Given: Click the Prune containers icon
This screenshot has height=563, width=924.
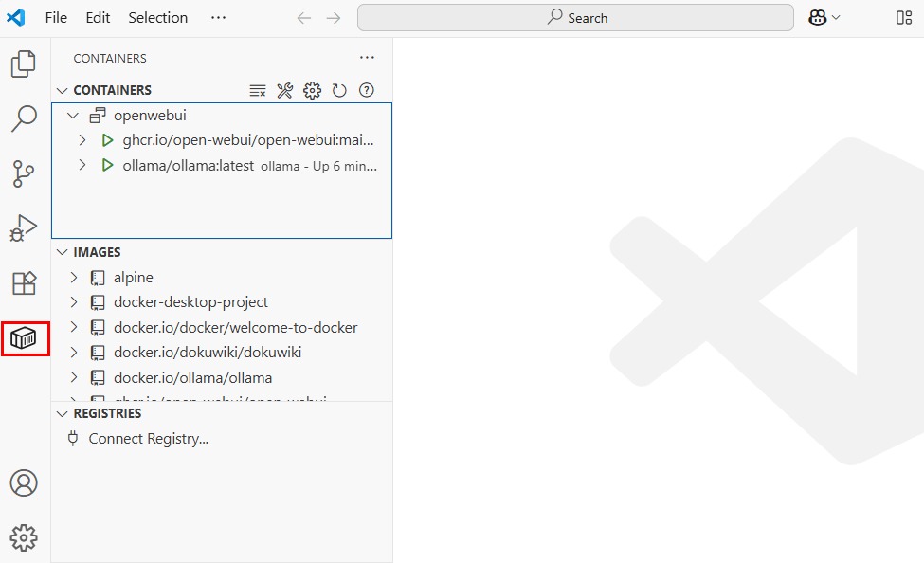Looking at the screenshot, I should 258,91.
